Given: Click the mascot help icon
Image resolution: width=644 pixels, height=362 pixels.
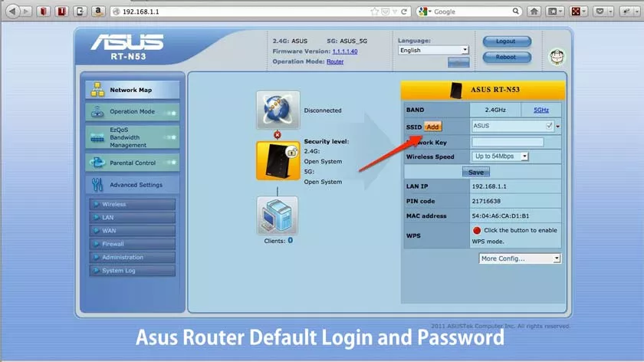Looking at the screenshot, I should [557, 57].
